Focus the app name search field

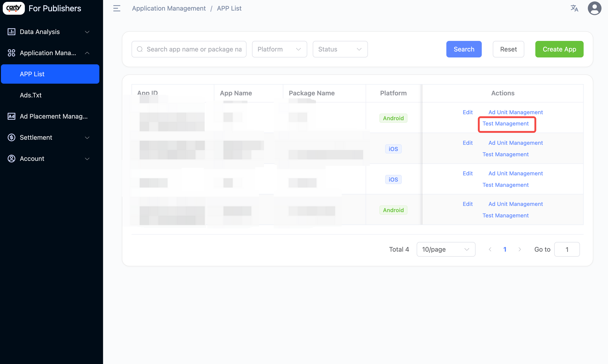tap(194, 49)
